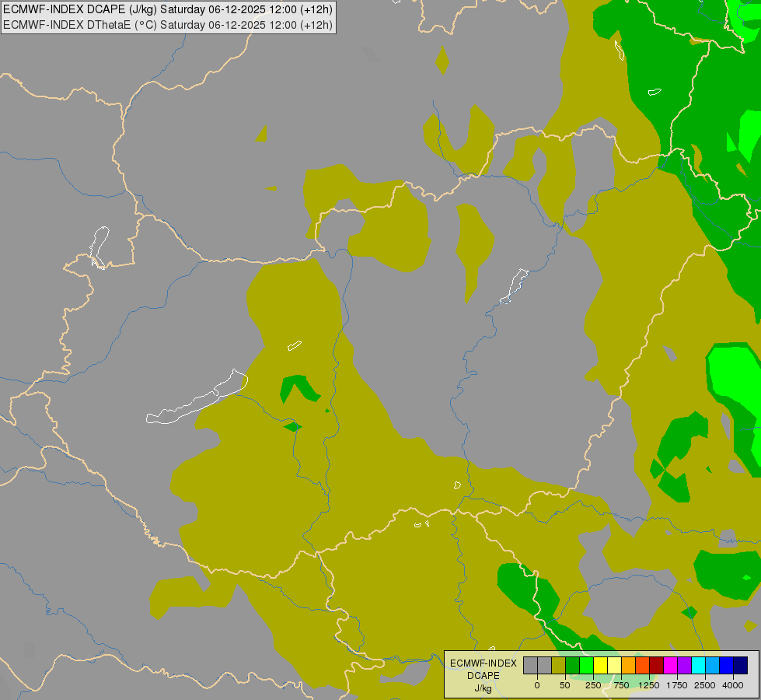The width and height of the screenshot is (761, 700).
Task: Select the navy legend swatch after 4000
Action: tap(741, 665)
